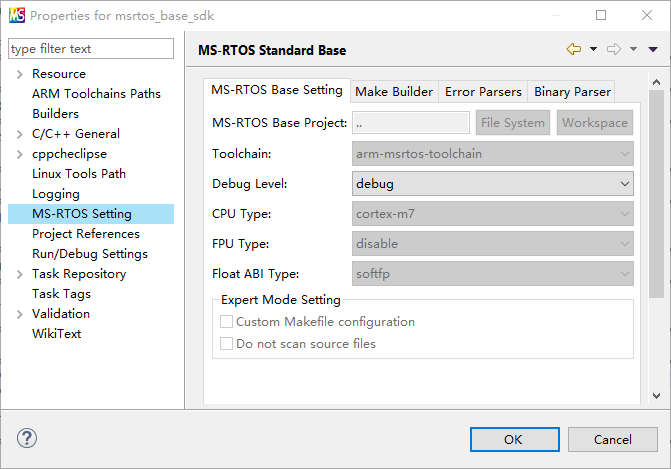Open the CPU Type combo box

[493, 214]
